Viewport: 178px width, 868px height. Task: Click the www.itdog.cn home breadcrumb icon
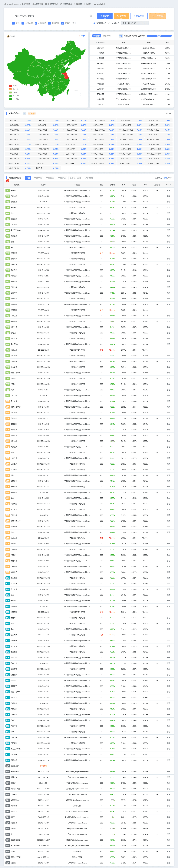click(x=5, y=4)
